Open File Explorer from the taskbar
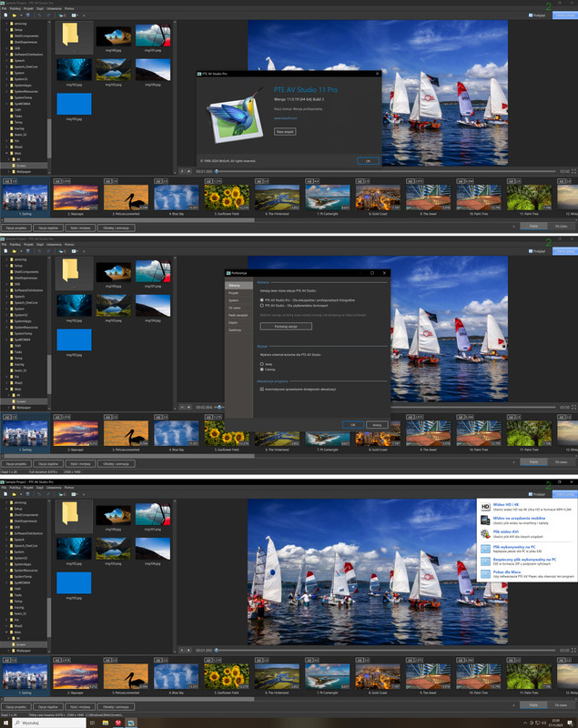578x728 pixels. point(106,723)
